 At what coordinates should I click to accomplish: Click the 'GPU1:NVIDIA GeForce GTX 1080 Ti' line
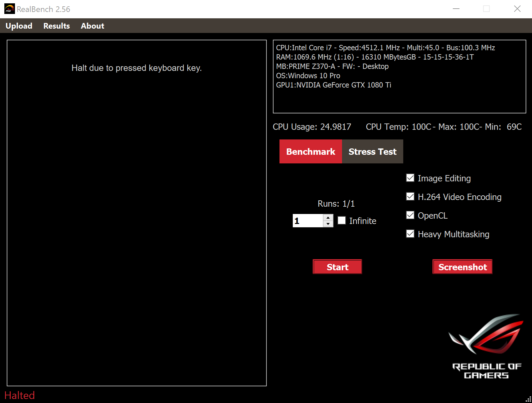[x=334, y=85]
